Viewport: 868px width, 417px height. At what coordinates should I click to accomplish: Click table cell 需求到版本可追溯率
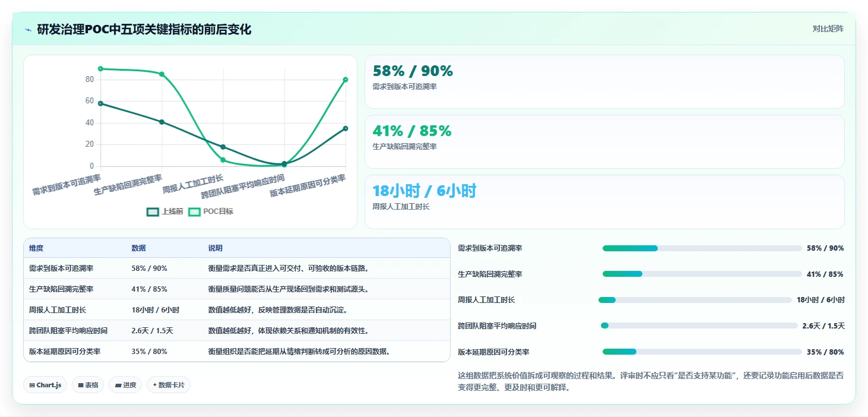61,268
